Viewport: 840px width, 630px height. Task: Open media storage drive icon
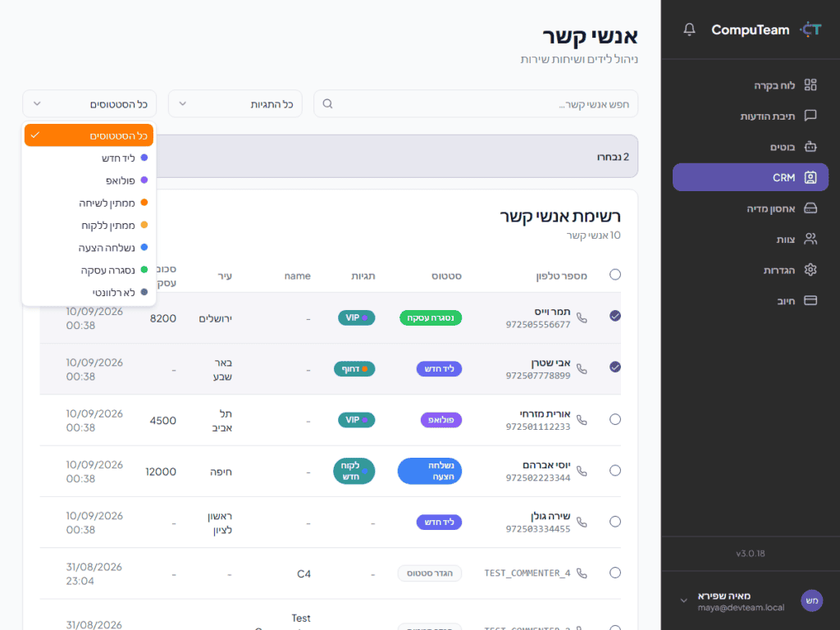(810, 208)
